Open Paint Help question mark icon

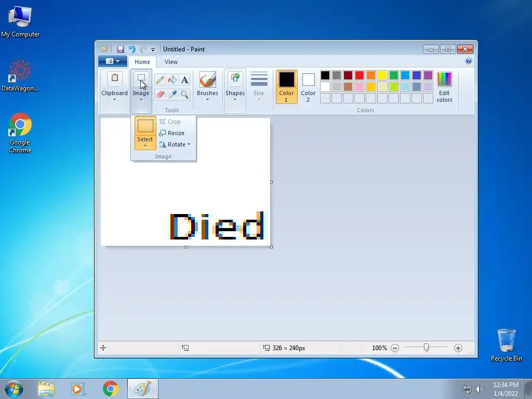[469, 61]
